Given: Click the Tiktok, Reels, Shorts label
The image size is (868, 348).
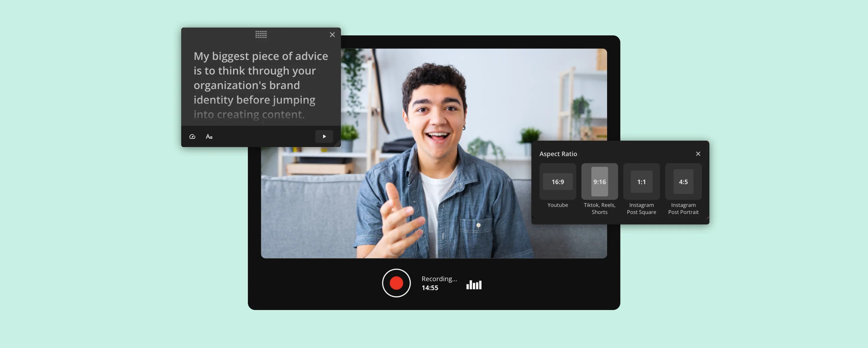Looking at the screenshot, I should coord(599,209).
